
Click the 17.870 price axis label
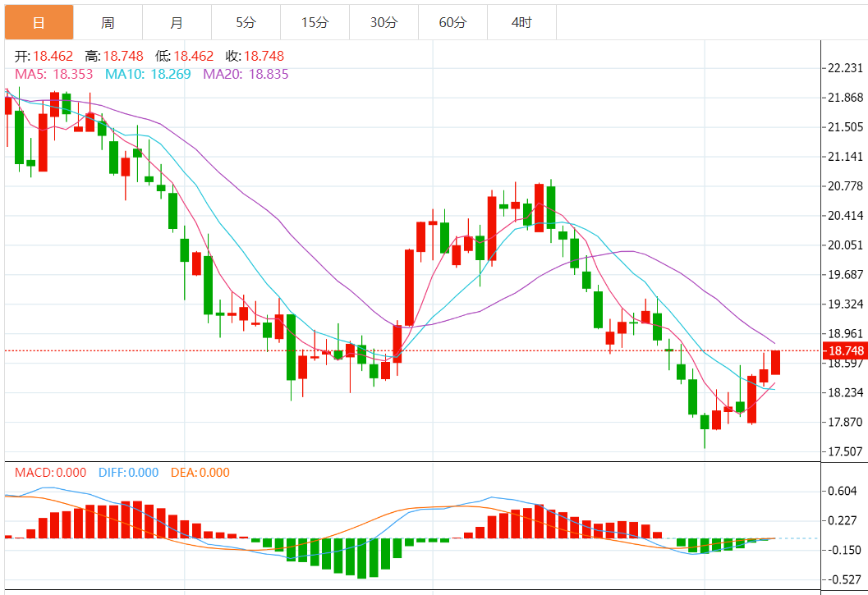click(845, 422)
